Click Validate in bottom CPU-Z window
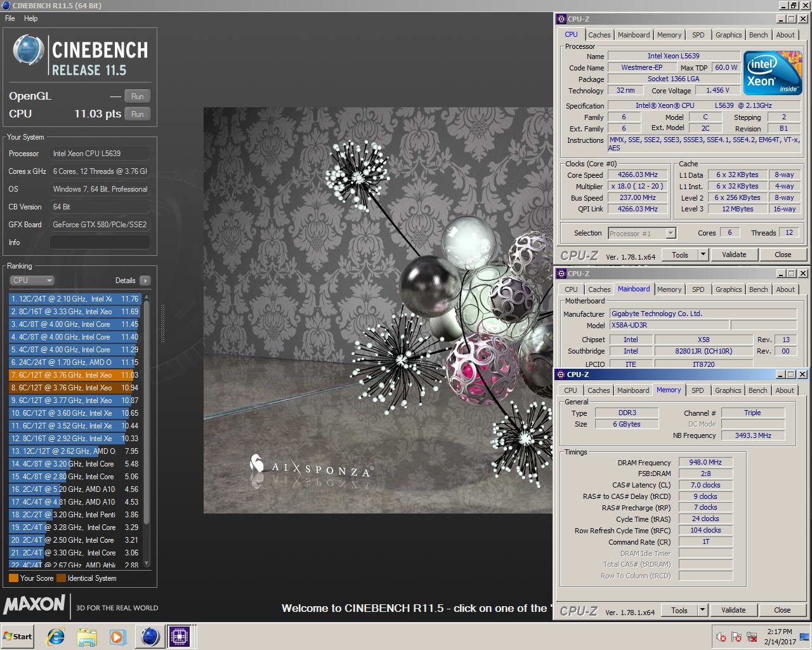The height and width of the screenshot is (650, 812). [x=733, y=610]
